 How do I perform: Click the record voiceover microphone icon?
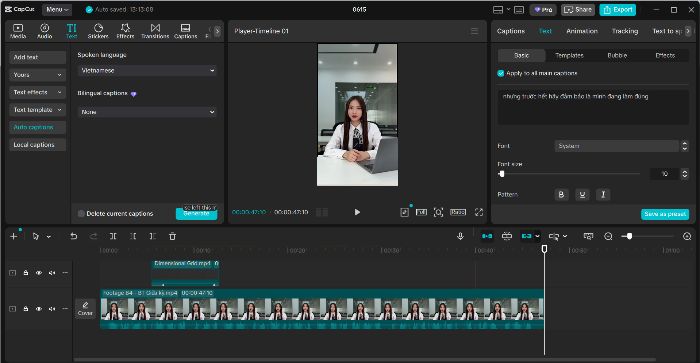[x=460, y=236]
